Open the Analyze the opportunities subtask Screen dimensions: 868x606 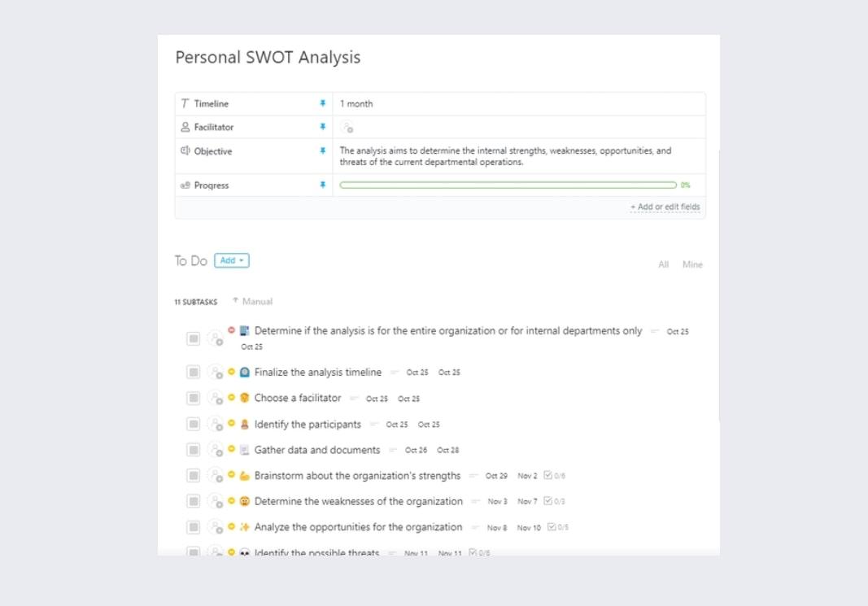pos(358,527)
